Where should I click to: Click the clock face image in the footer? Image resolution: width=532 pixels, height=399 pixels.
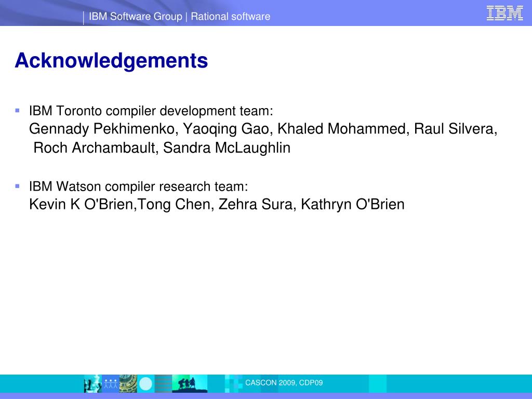(128, 383)
